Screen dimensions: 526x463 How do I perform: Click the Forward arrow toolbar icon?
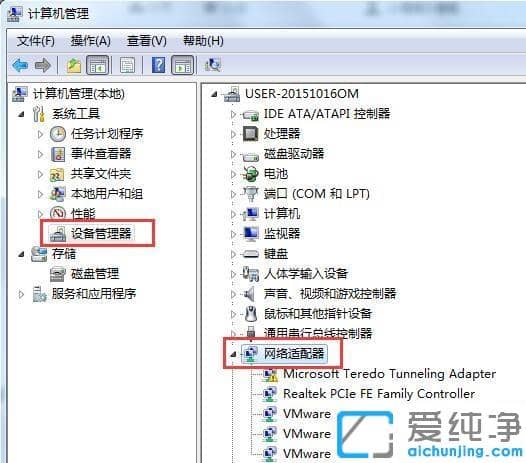coord(43,65)
